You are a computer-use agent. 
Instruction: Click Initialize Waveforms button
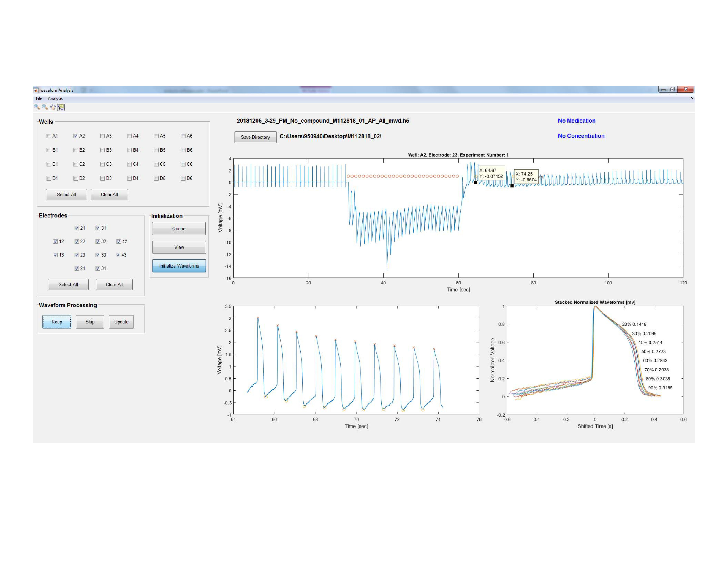pyautogui.click(x=179, y=266)
